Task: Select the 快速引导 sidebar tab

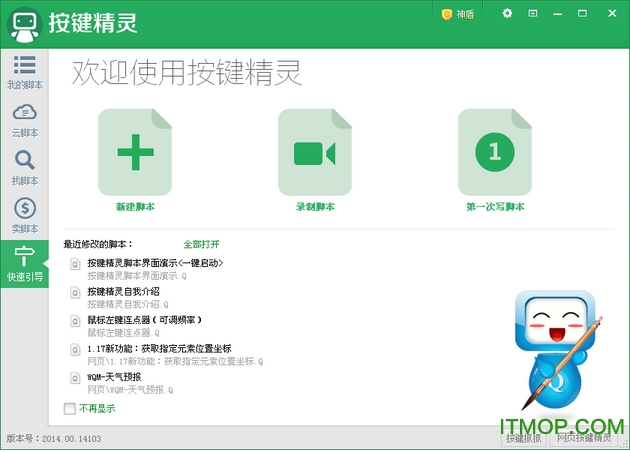Action: pyautogui.click(x=24, y=263)
